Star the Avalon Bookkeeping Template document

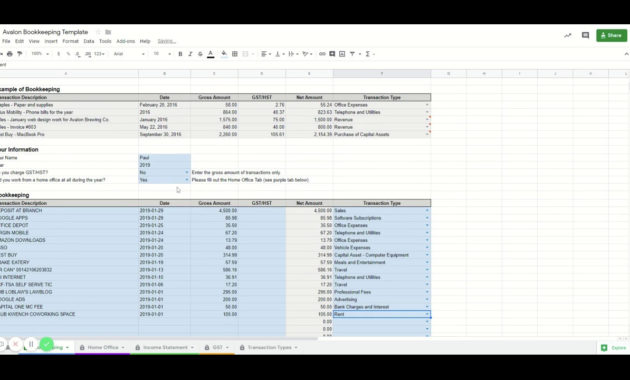pos(98,32)
